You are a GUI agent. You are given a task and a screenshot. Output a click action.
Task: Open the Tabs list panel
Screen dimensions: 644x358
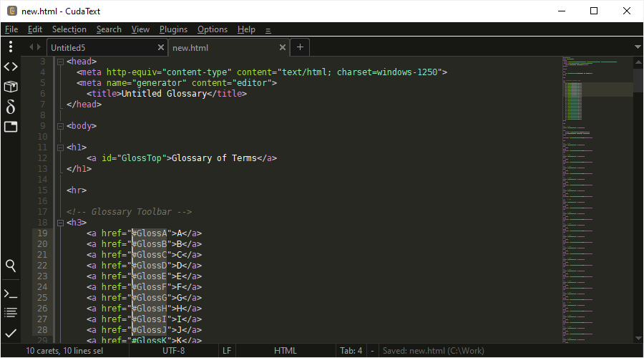pyautogui.click(x=11, y=127)
